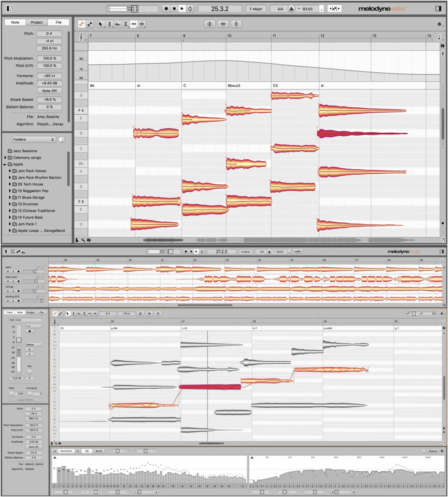Viewport: 448px width, 497px height.
Task: Click the F Major key button
Action: 256,9
